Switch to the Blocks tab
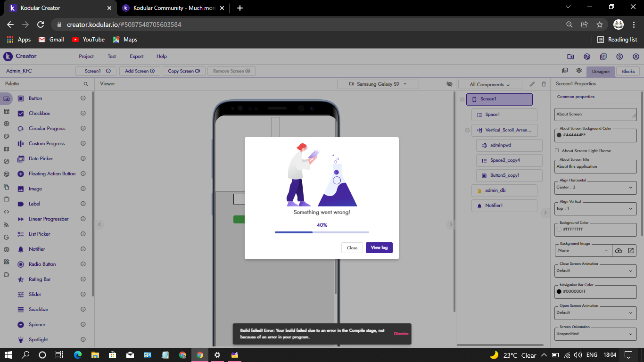644x362 pixels. (x=628, y=72)
